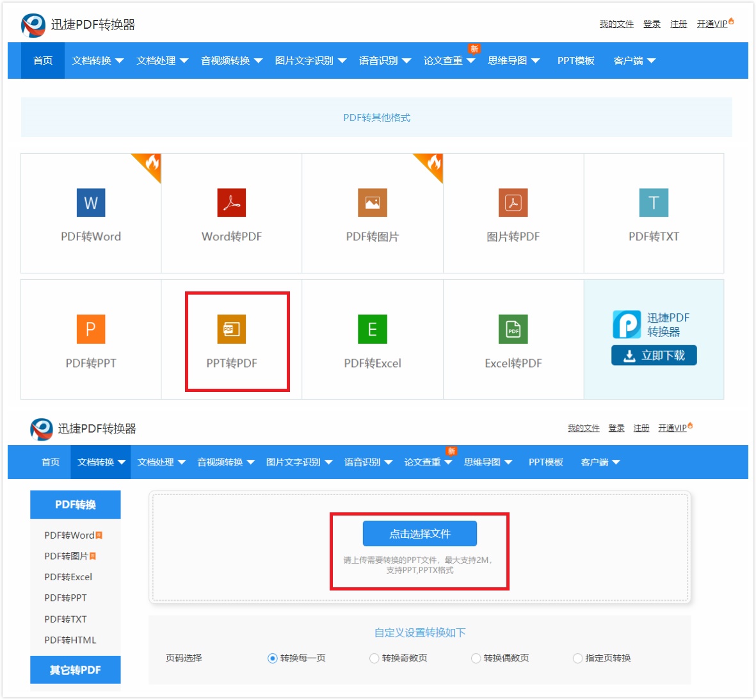Open PPT模板 in top navbar
Image resolution: width=756 pixels, height=700 pixels.
coord(575,61)
